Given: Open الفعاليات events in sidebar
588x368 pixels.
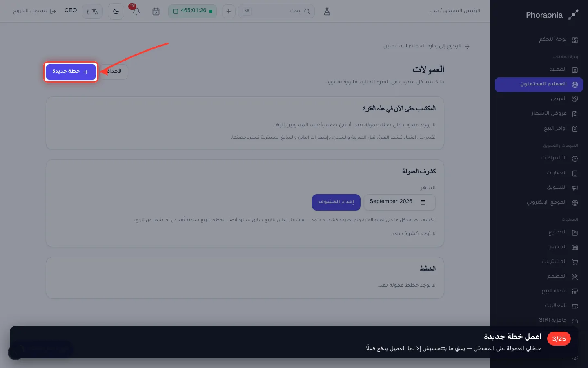Looking at the screenshot, I should click(x=539, y=306).
